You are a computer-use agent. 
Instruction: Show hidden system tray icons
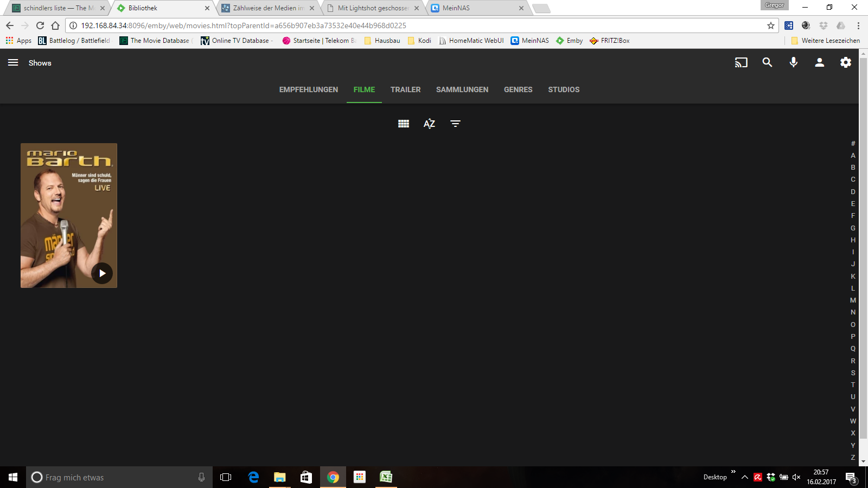coord(745,477)
